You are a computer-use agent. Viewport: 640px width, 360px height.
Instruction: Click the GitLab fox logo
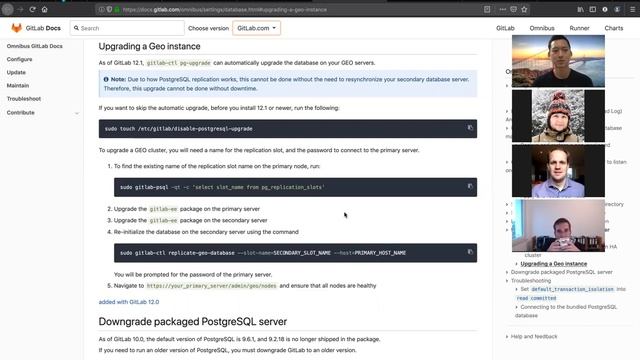(16, 28)
